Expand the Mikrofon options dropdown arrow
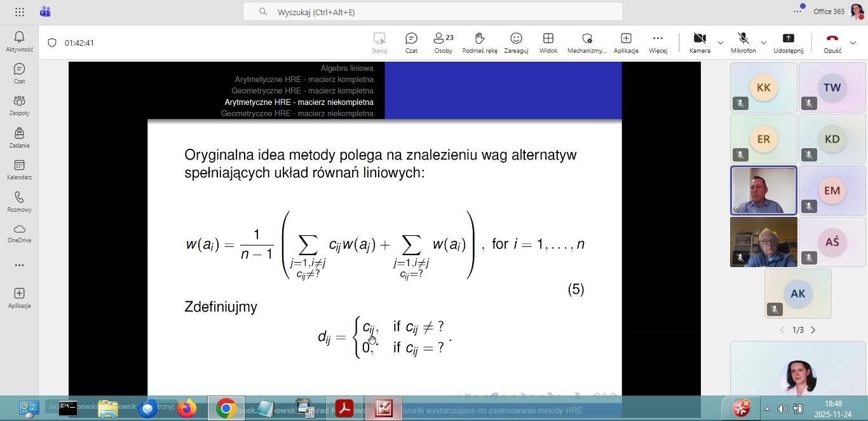 click(x=764, y=43)
